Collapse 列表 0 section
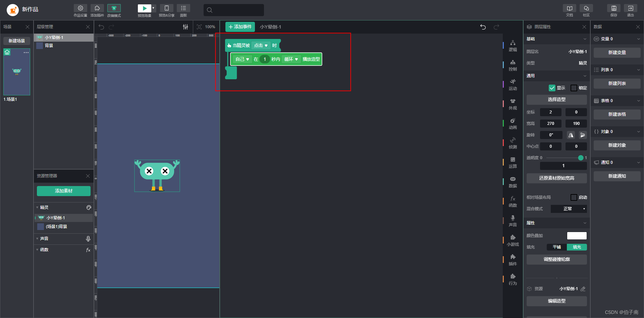Viewport: 644px width, 318px height. coord(639,70)
